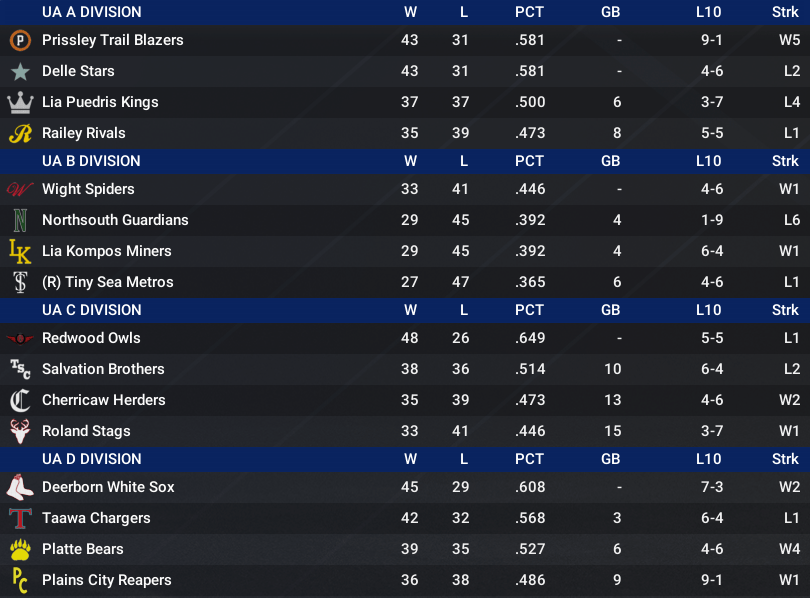Sort UA A Division by PCT header

pyautogui.click(x=529, y=12)
